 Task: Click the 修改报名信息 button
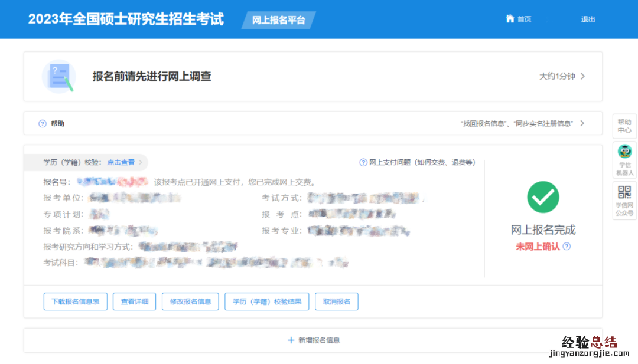coord(190,301)
